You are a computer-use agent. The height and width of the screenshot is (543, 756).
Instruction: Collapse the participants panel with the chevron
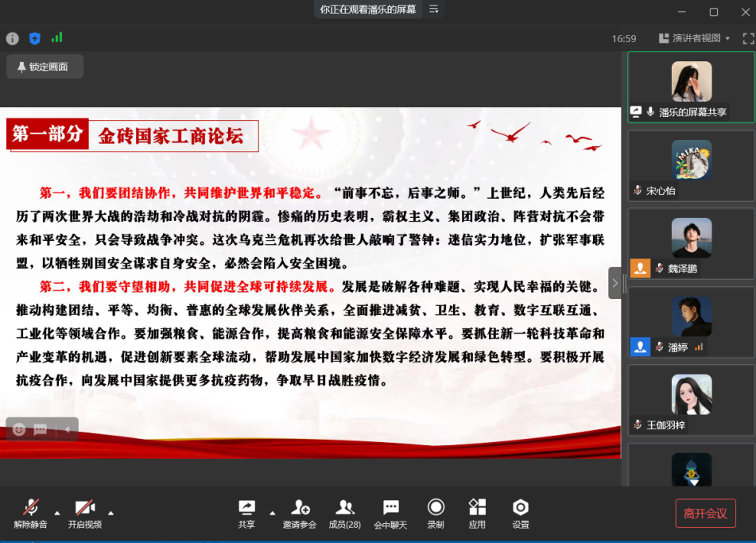coord(615,282)
